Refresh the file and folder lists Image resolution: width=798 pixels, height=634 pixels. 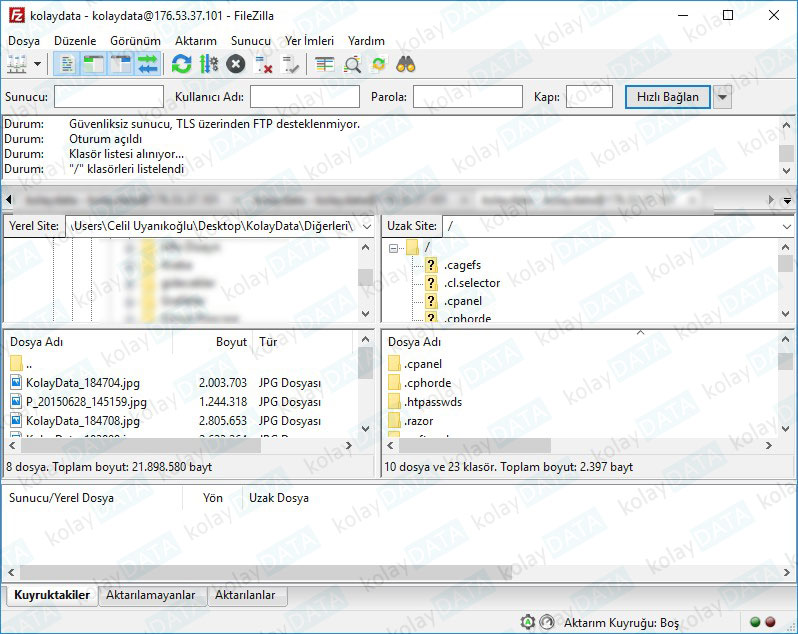[182, 65]
